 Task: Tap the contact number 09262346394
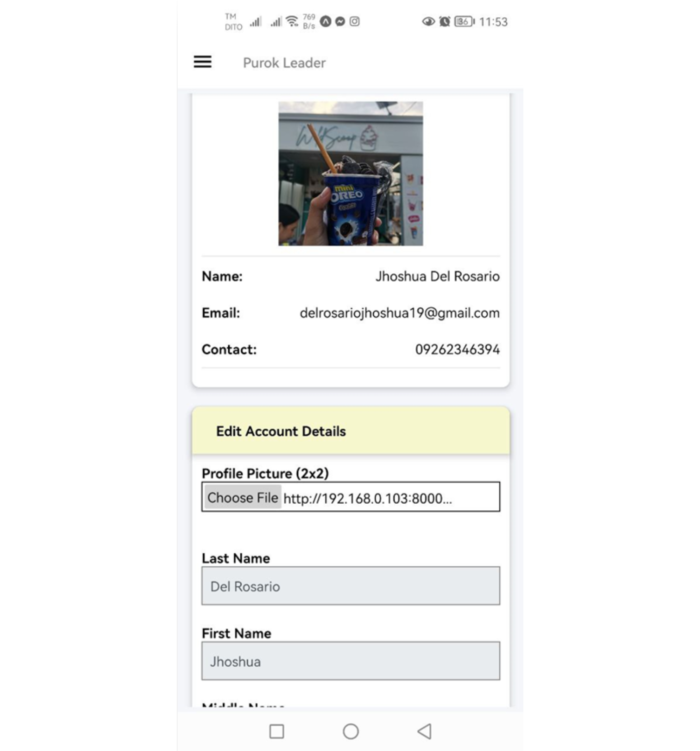(x=457, y=349)
